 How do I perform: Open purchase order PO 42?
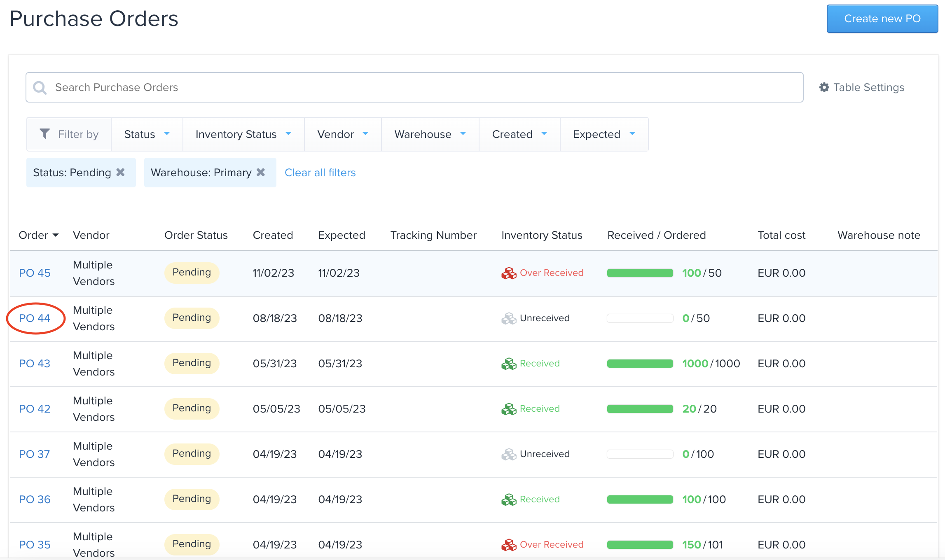click(x=35, y=409)
